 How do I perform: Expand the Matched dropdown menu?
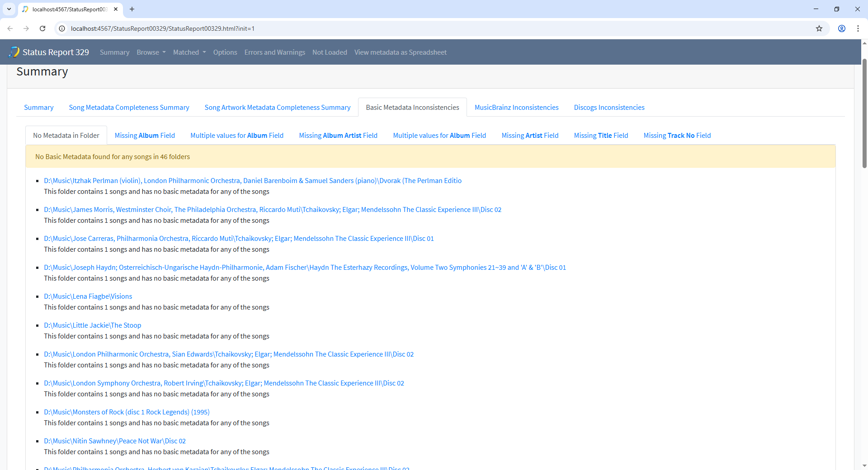pos(189,52)
